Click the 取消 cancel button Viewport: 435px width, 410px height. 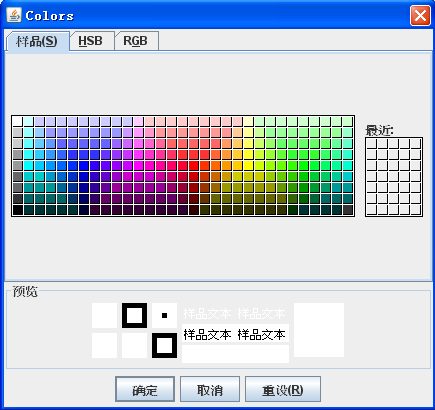[x=210, y=389]
